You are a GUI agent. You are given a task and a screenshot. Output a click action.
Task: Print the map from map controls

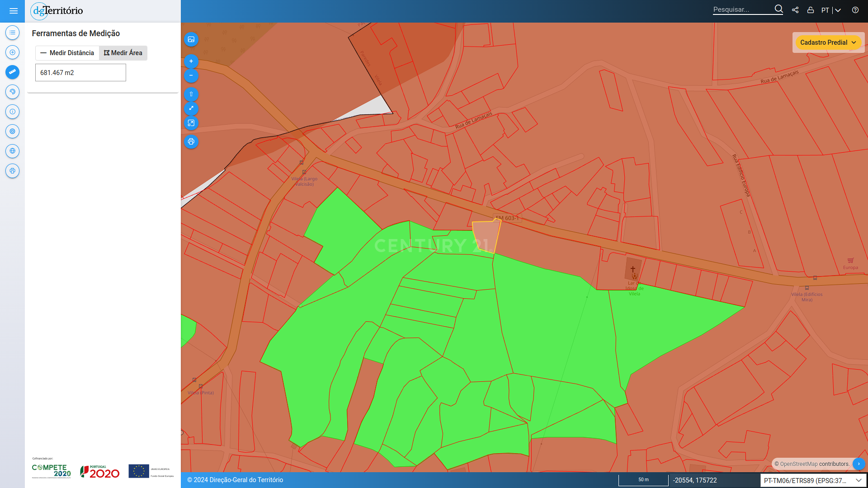pyautogui.click(x=191, y=142)
